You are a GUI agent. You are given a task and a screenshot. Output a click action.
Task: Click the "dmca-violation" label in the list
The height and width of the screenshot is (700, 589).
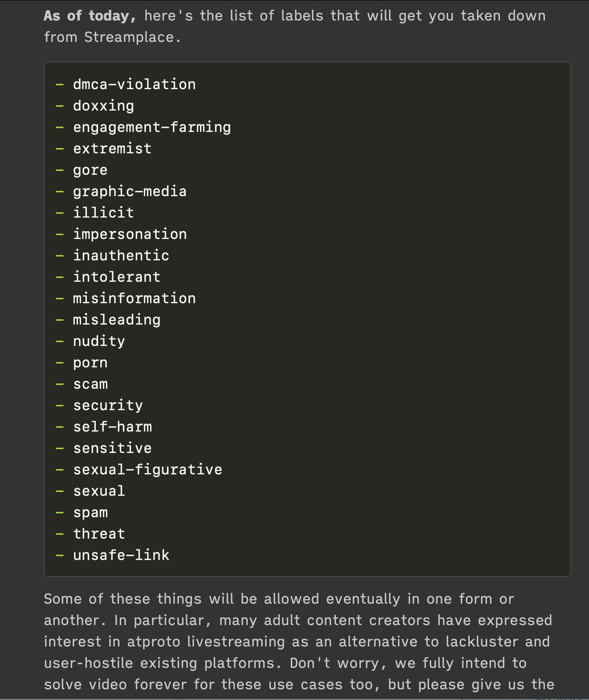pos(134,84)
